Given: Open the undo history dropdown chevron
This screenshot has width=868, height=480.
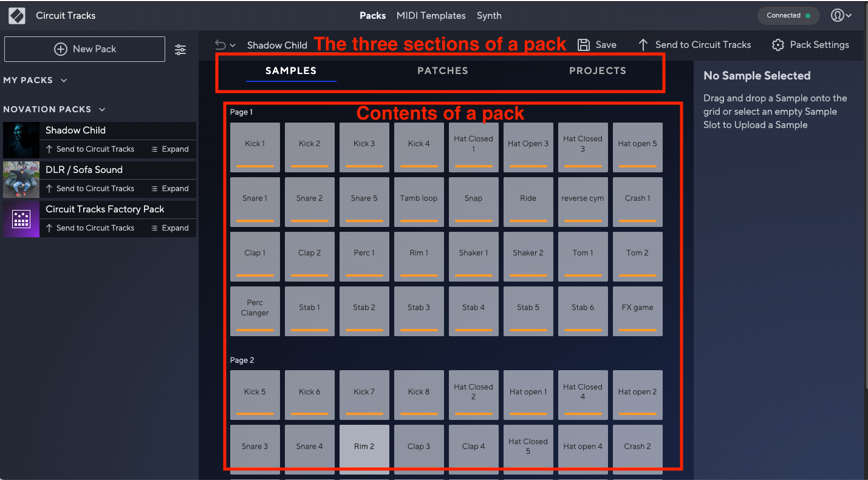Looking at the screenshot, I should 233,44.
